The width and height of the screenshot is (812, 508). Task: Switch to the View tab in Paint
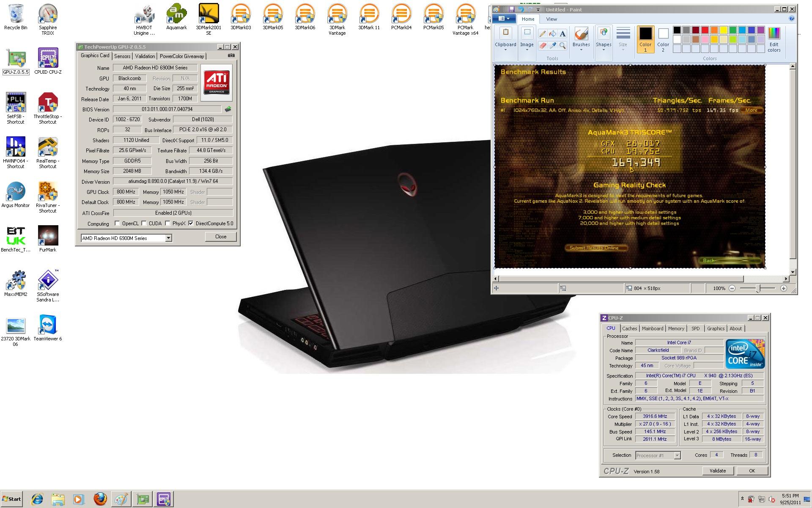tap(551, 19)
